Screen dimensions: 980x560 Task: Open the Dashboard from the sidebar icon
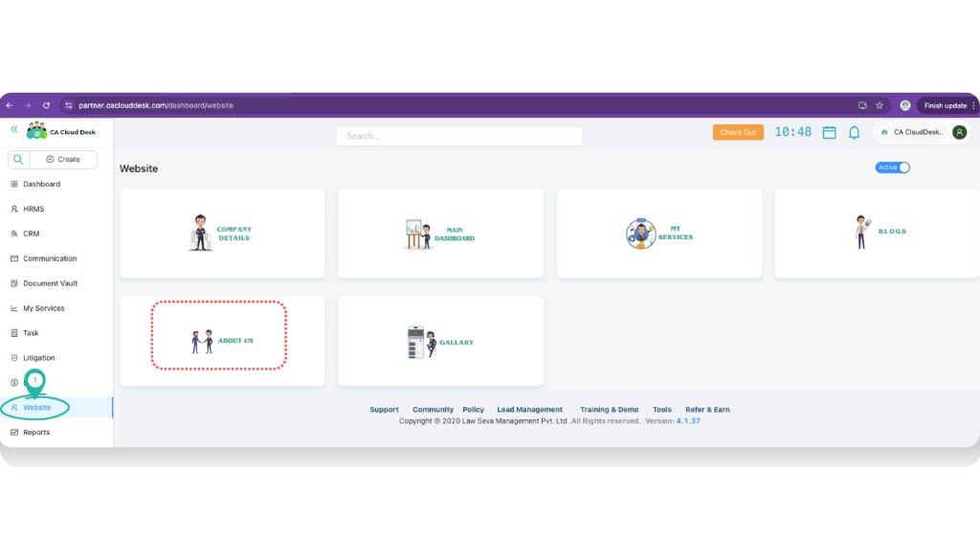pos(14,183)
